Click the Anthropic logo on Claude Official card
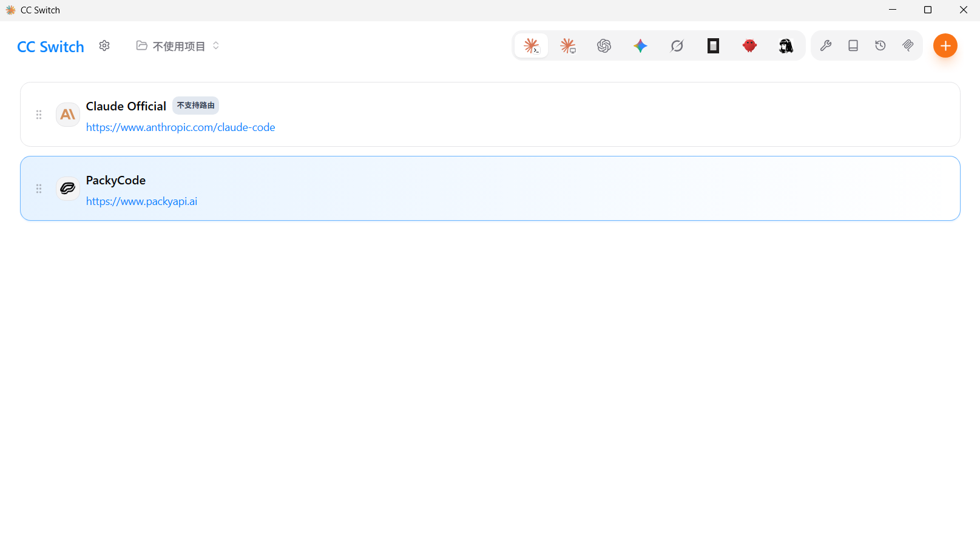The image size is (980, 558). 68,115
